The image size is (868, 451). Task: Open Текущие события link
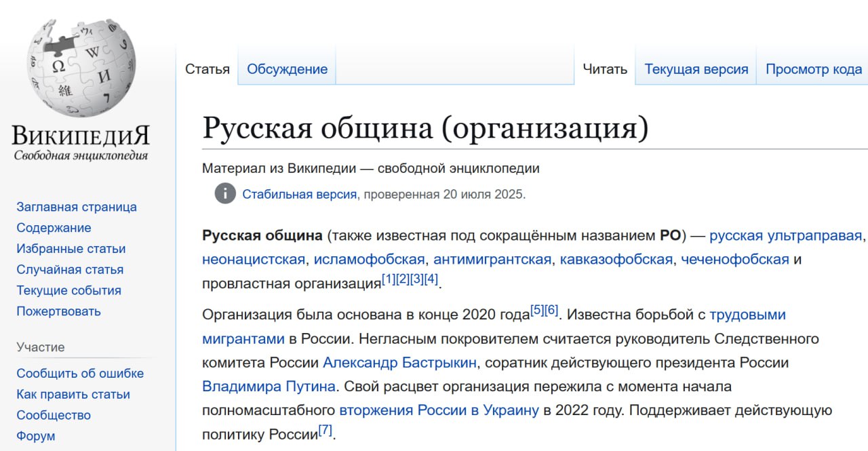tap(69, 290)
